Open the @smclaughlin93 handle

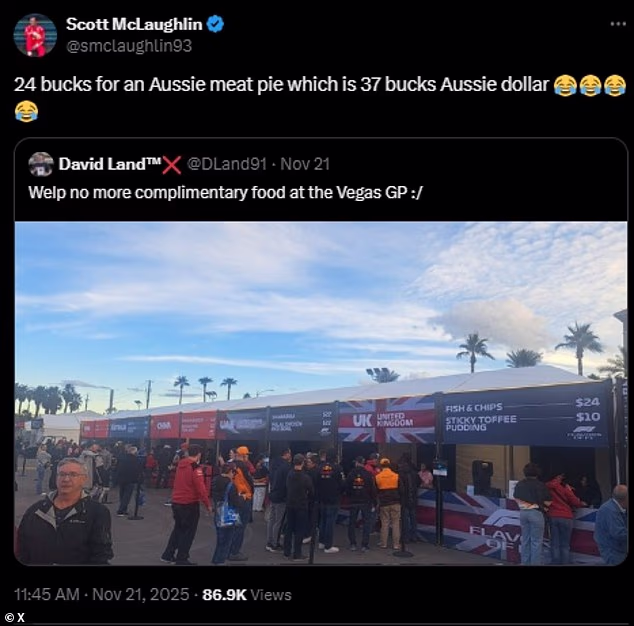click(x=129, y=46)
